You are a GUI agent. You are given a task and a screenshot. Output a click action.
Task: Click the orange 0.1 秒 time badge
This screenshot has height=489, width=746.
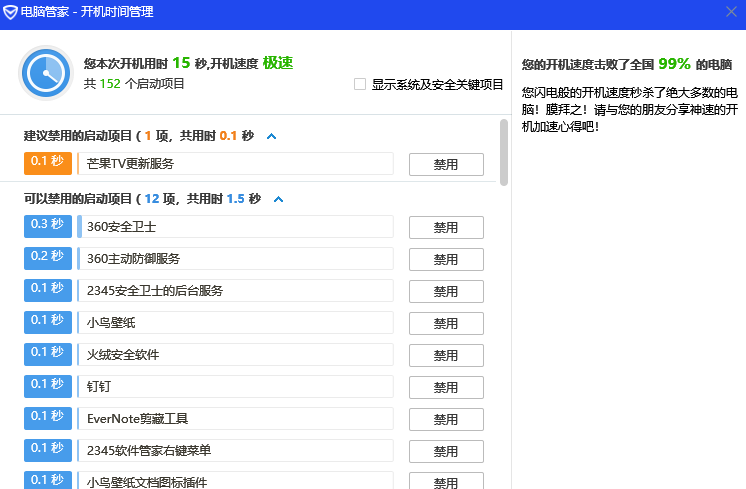[x=47, y=163]
